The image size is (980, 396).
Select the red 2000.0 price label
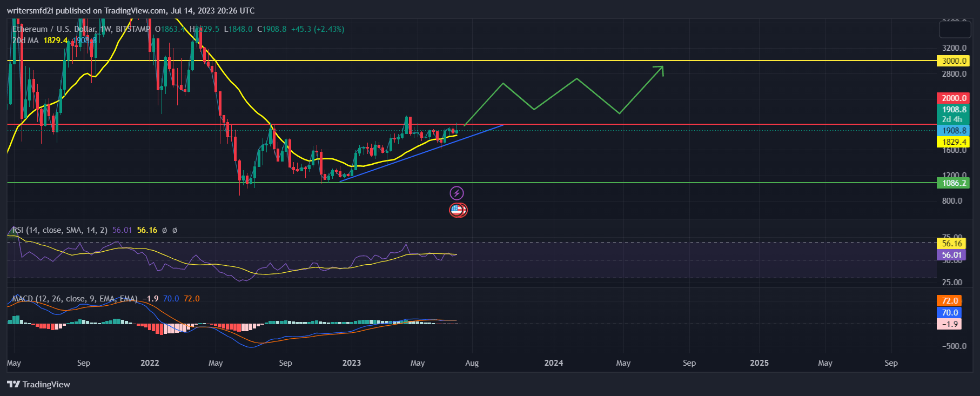coord(954,98)
